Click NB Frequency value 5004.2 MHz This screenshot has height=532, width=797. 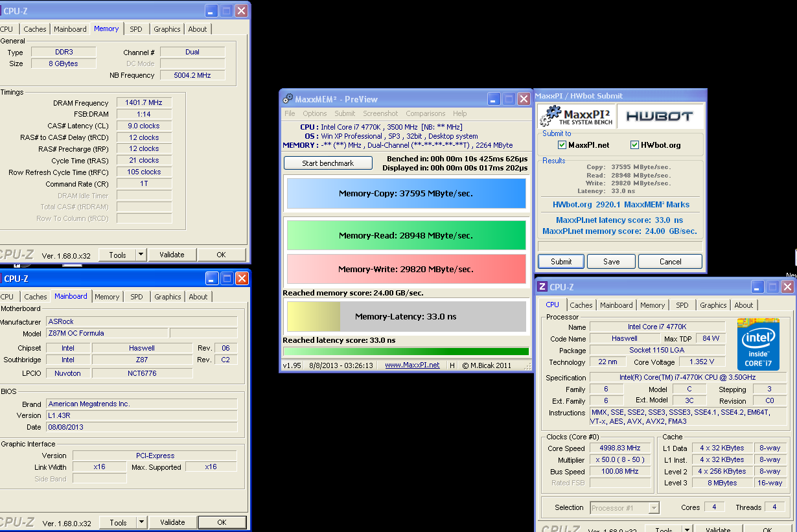(x=192, y=75)
